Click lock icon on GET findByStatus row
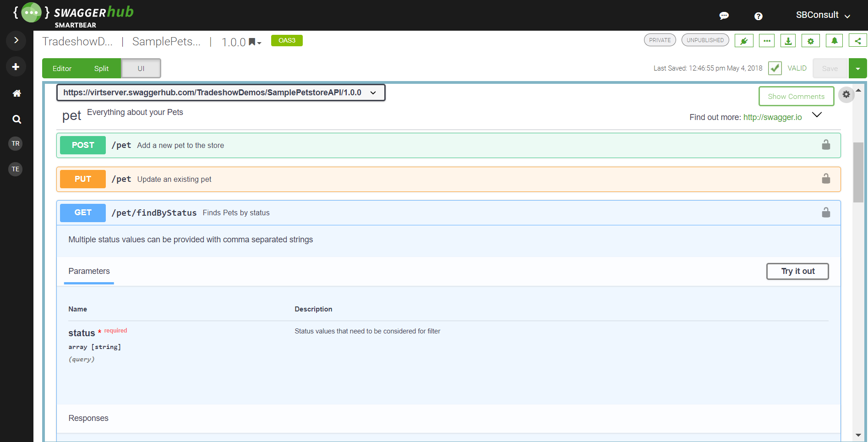868x442 pixels. tap(826, 213)
